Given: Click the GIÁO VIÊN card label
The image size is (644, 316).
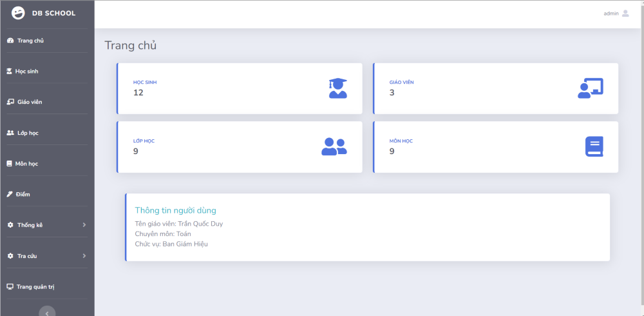Looking at the screenshot, I should pos(401,83).
